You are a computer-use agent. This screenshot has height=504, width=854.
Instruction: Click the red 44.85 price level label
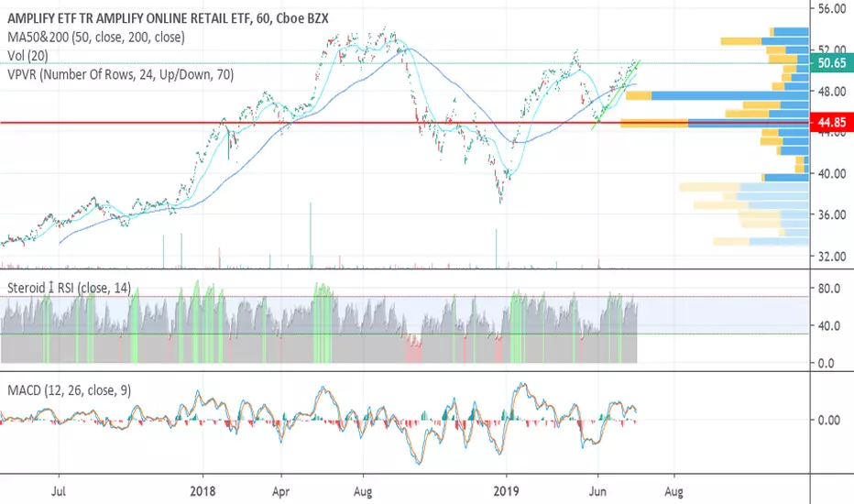tap(832, 123)
